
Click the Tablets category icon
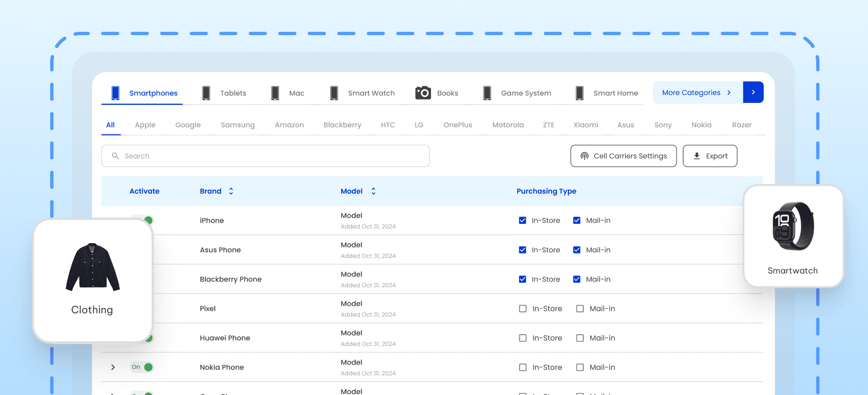(206, 93)
